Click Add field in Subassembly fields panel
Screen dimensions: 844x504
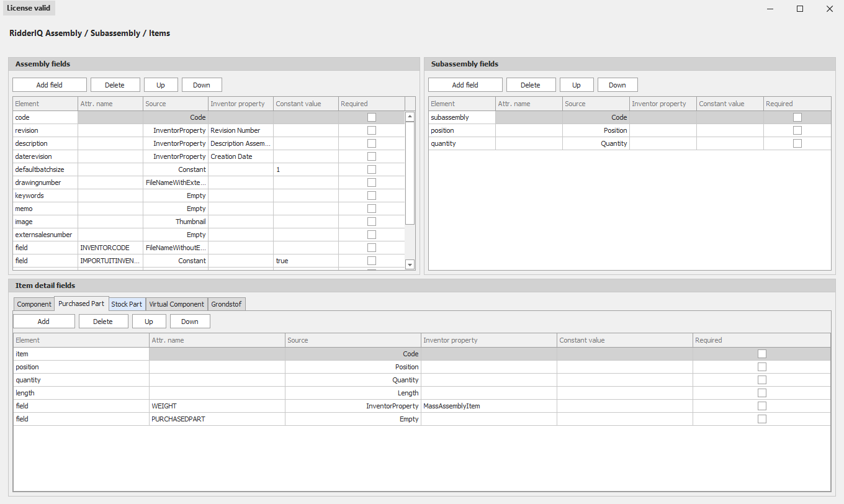(465, 84)
